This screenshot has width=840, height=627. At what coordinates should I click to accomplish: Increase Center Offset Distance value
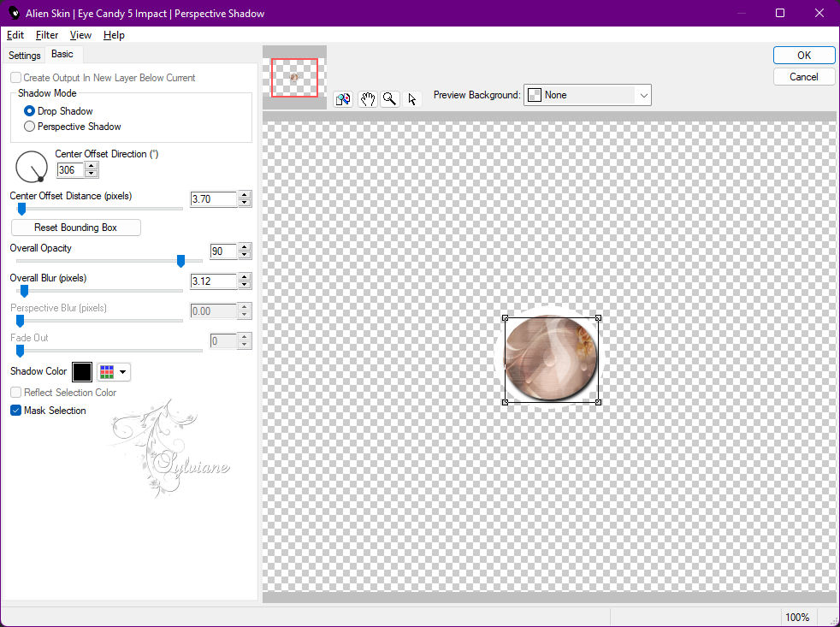(x=245, y=195)
